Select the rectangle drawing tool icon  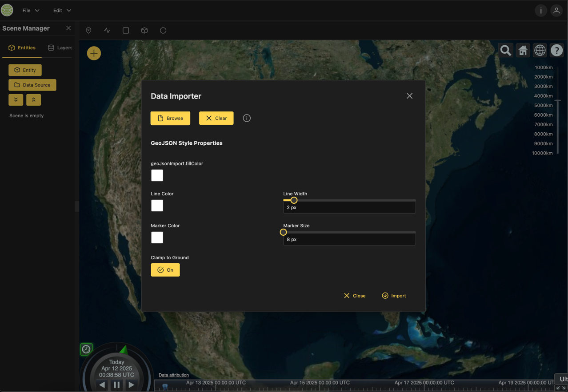[x=126, y=31]
